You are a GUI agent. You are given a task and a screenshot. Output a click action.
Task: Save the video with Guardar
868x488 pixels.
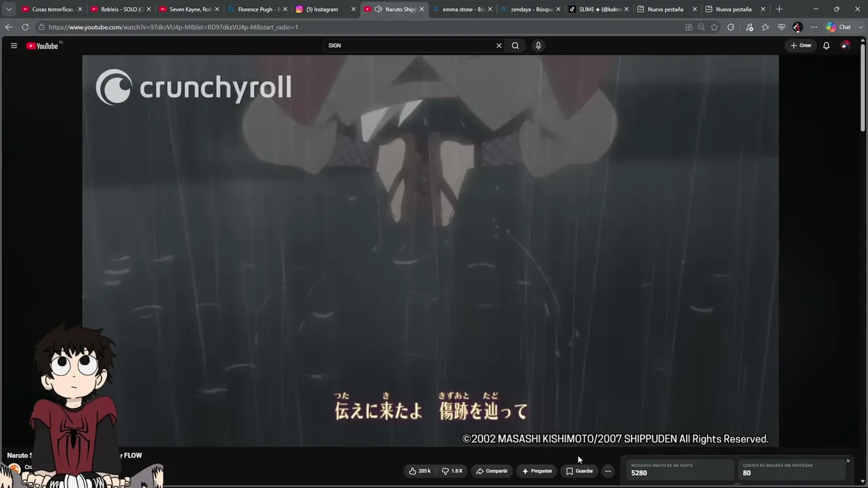click(579, 471)
